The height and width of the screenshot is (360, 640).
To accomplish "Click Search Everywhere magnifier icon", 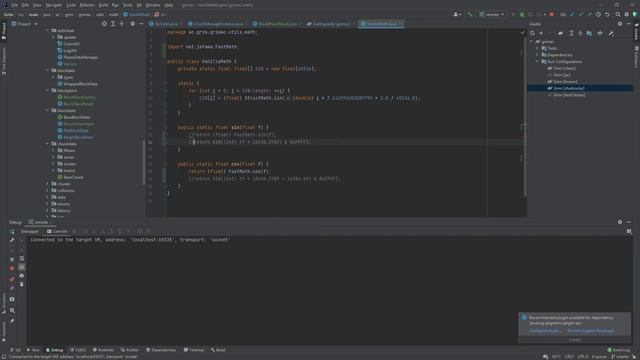I will point(618,15).
